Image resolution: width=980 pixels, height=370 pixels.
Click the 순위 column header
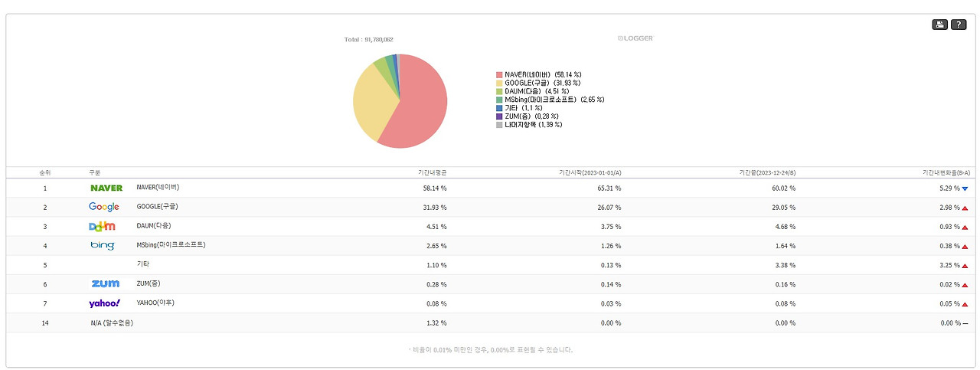pyautogui.click(x=45, y=173)
